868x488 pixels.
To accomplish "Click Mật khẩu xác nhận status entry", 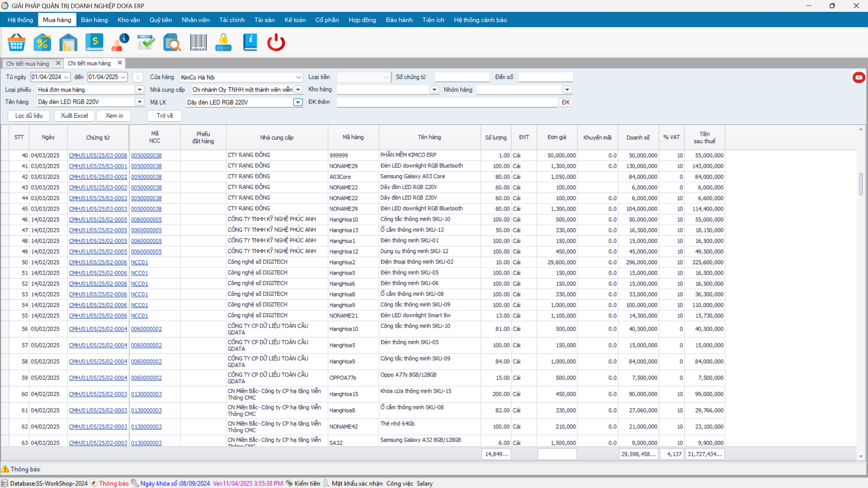I will [357, 483].
